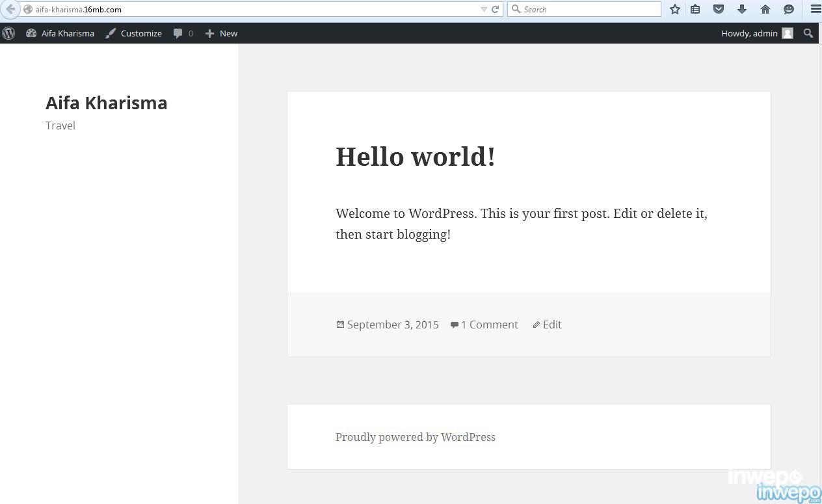Click inside the browser Search box
Screen dimensions: 822x504
[584, 9]
